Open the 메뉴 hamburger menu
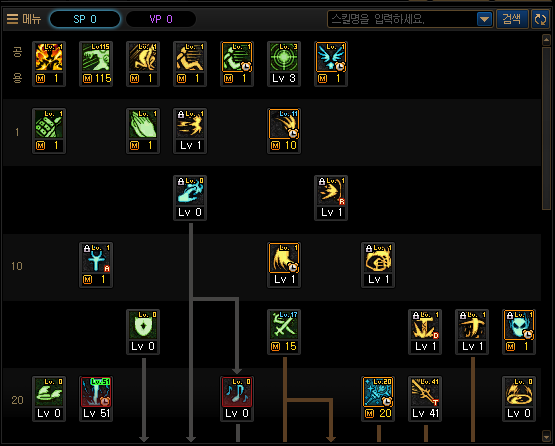Viewport: 555px width, 446px height. pos(24,19)
